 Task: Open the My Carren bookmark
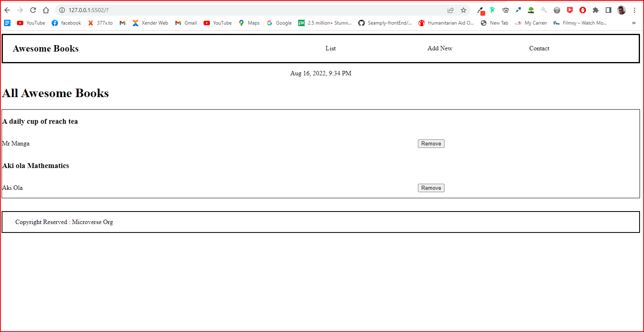click(531, 23)
